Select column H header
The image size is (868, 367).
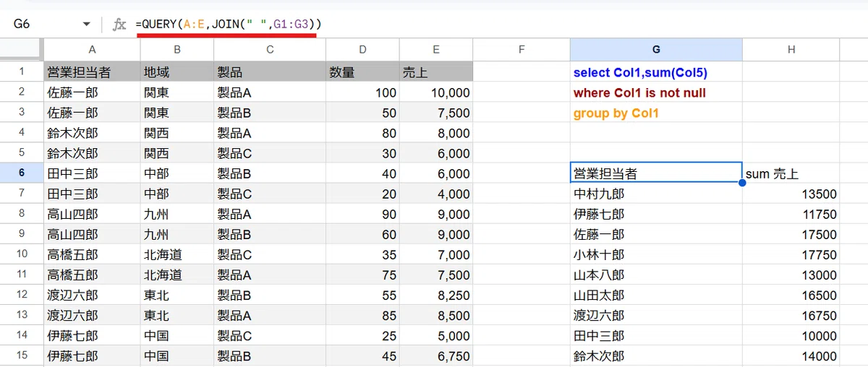tap(791, 50)
